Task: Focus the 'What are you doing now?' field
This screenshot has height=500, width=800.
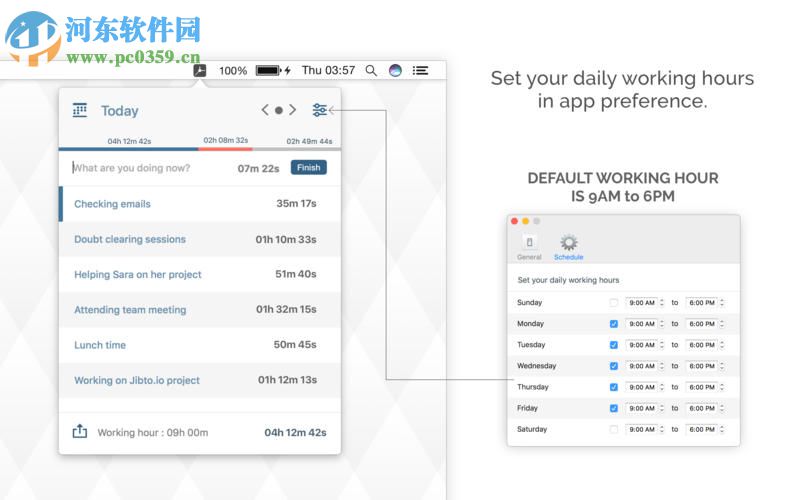Action: pyautogui.click(x=151, y=168)
